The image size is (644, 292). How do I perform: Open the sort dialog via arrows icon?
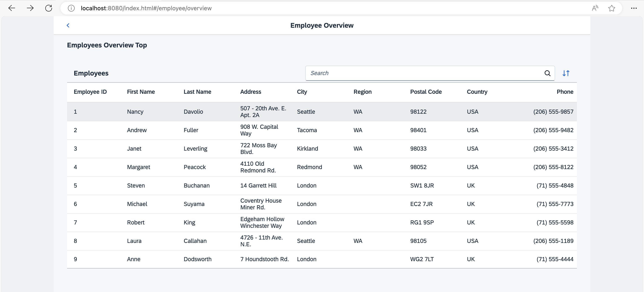click(566, 73)
